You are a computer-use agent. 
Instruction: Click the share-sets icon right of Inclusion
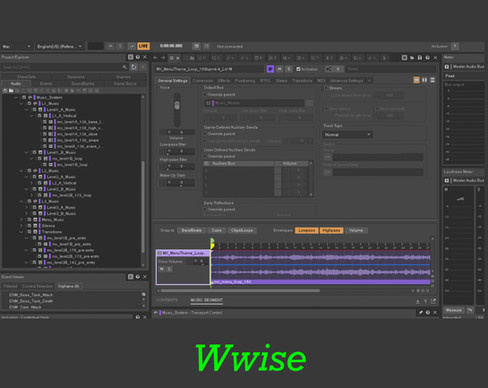(x=329, y=69)
